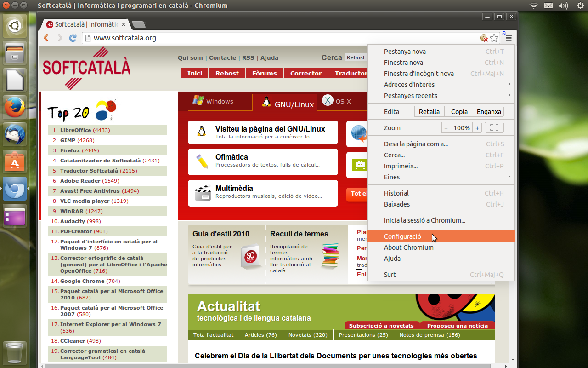Open the LibreOffice link in Top 20
This screenshot has height=368, width=588.
75,130
